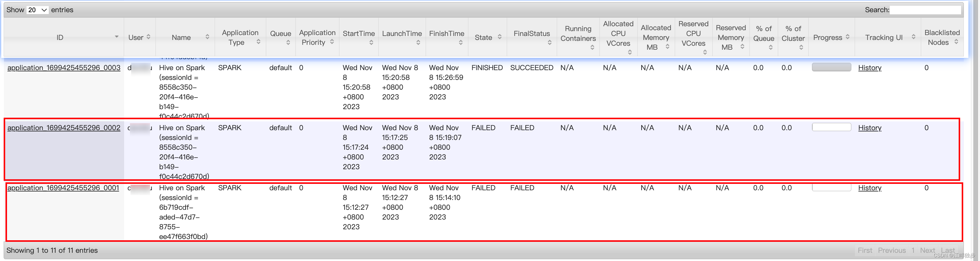Sort by FinalStatus column sort icon

coord(549,43)
